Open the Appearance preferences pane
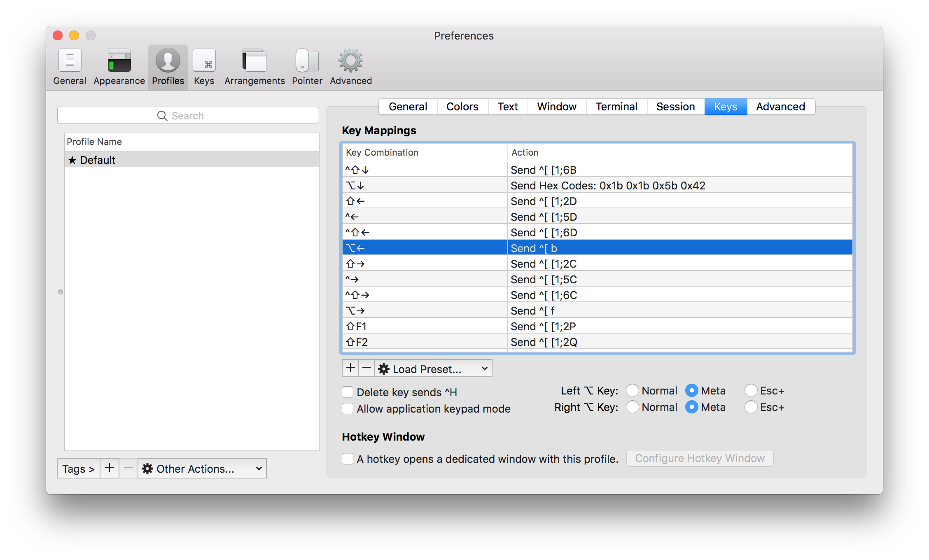The height and width of the screenshot is (560, 929). point(119,67)
